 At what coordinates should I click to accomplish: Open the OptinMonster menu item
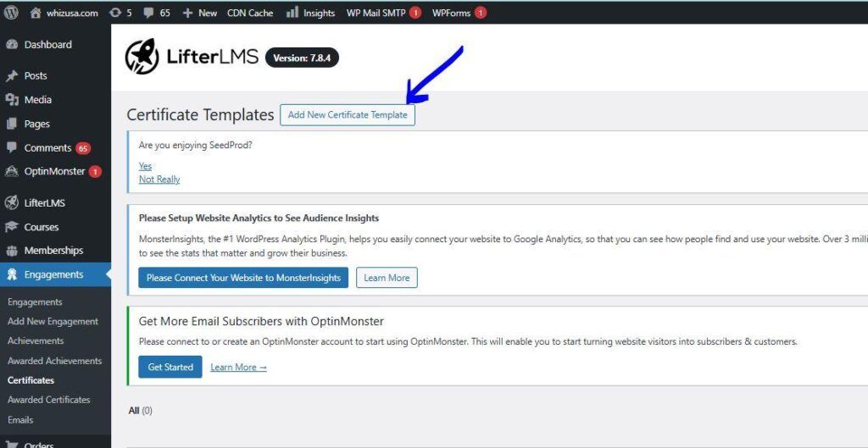pos(55,171)
